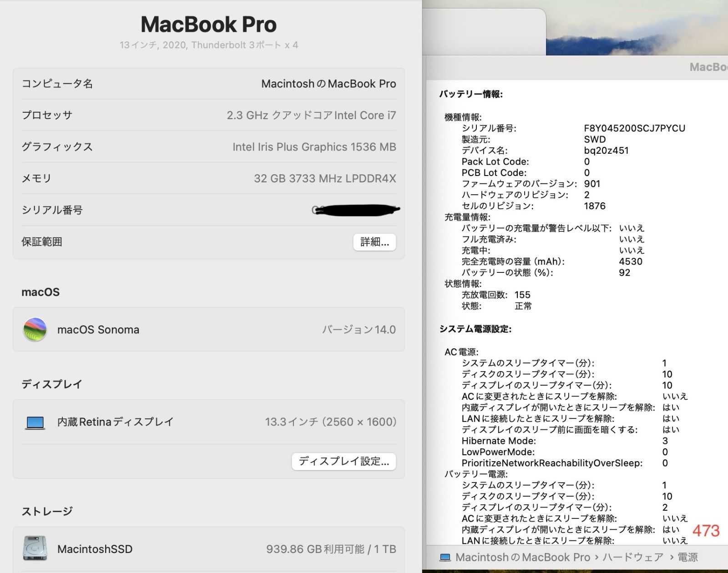Image resolution: width=728 pixels, height=573 pixels.
Task: Click the バージョン14.0 version text
Action: (x=359, y=330)
